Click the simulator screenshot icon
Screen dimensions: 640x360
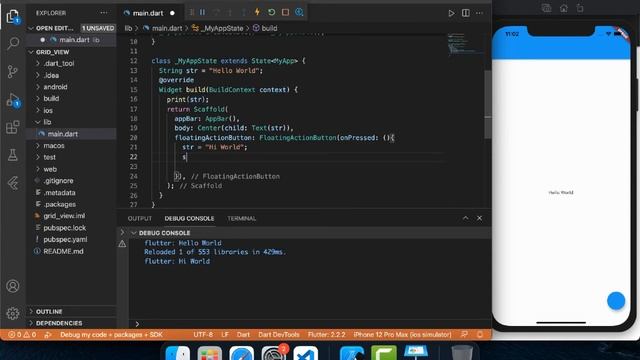point(547,8)
